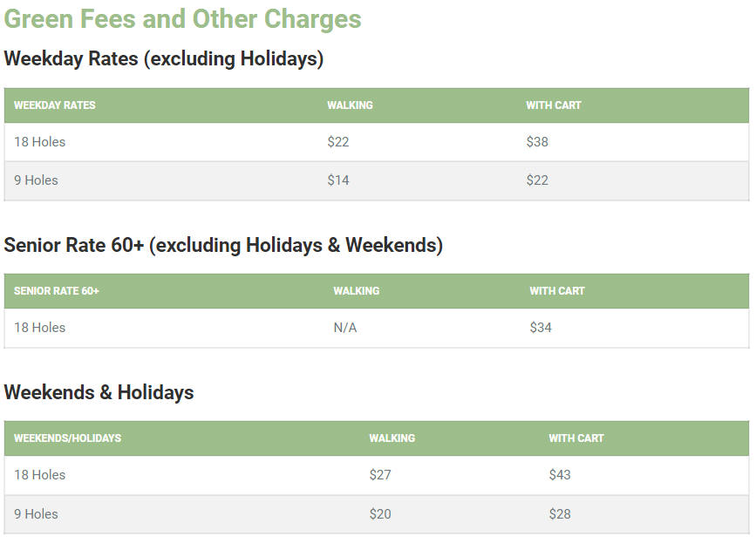Select the Weekends & Holidays heading

(x=99, y=392)
